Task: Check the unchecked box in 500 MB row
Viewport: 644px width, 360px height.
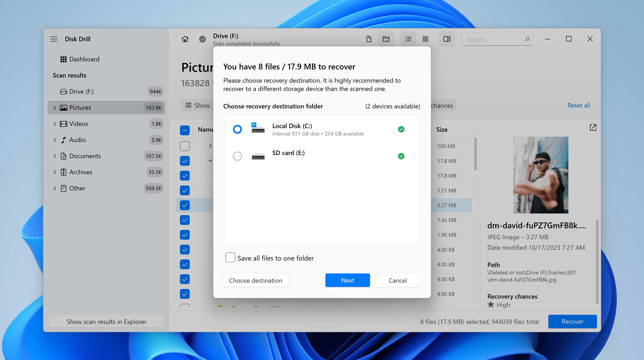Action: (x=185, y=146)
